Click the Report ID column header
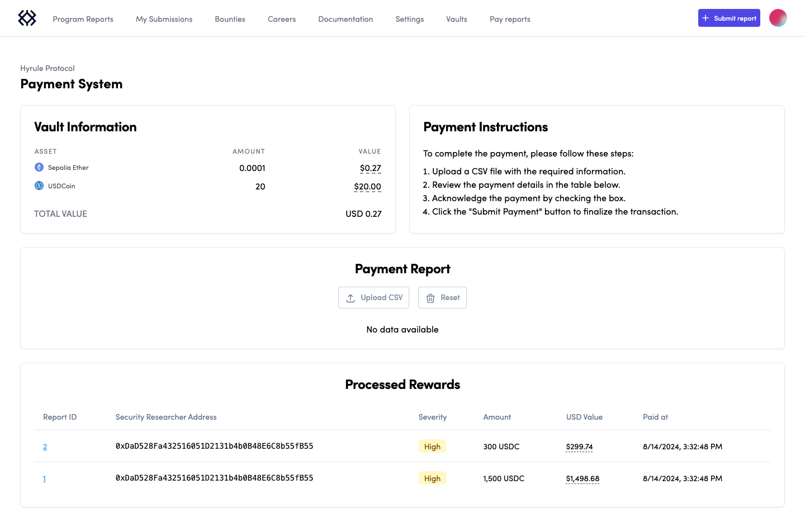Viewport: 805px width, 532px height. 60,417
